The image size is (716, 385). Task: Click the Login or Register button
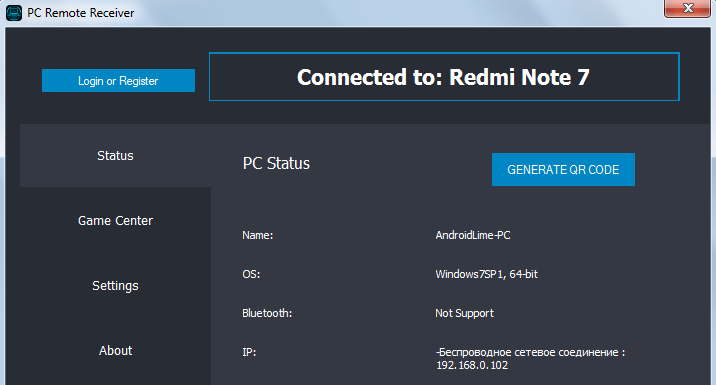[x=118, y=81]
